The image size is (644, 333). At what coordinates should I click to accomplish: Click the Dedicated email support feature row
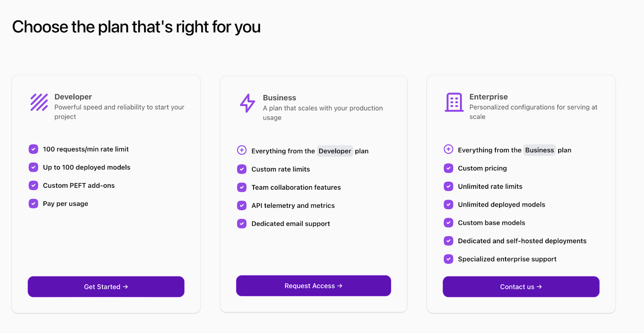coord(291,223)
